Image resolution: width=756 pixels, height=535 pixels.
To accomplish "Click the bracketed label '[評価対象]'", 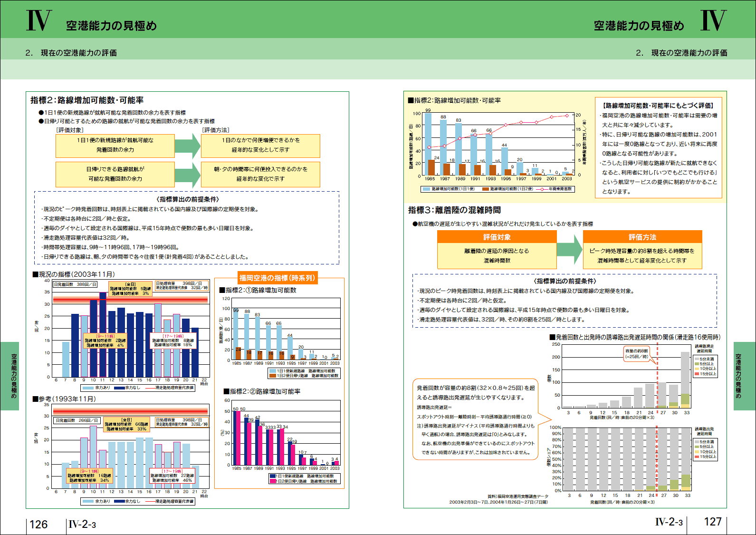I will tap(69, 130).
